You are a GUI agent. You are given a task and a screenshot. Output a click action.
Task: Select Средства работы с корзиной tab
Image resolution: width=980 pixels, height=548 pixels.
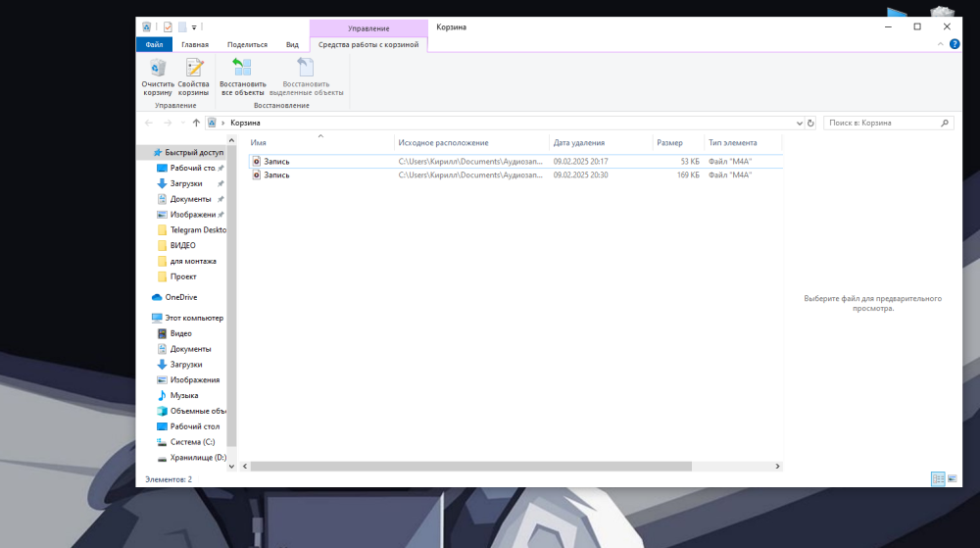point(368,44)
